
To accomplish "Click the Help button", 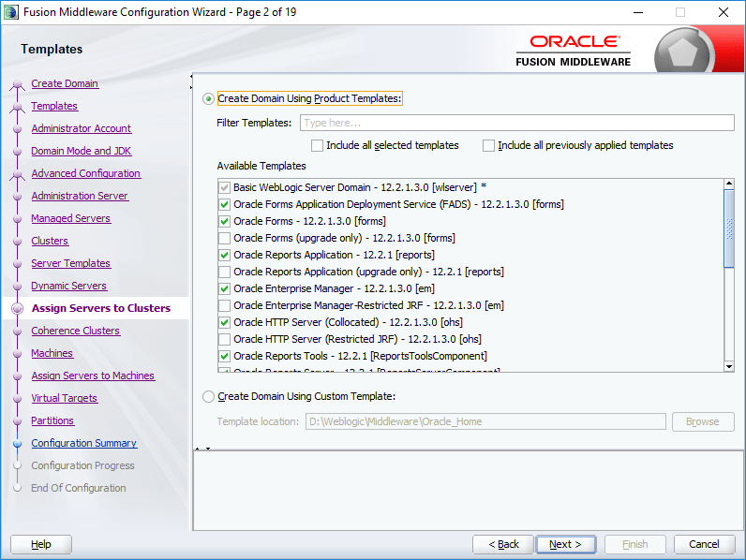I will [x=41, y=544].
